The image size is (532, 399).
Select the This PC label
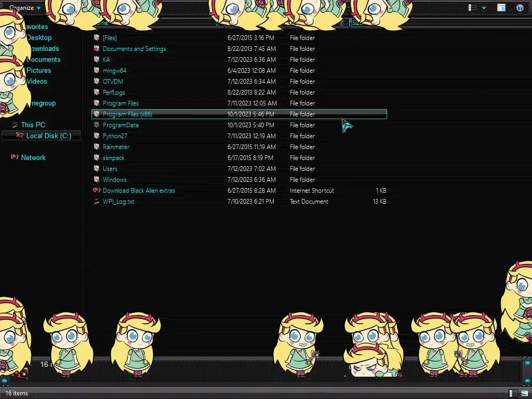click(33, 125)
